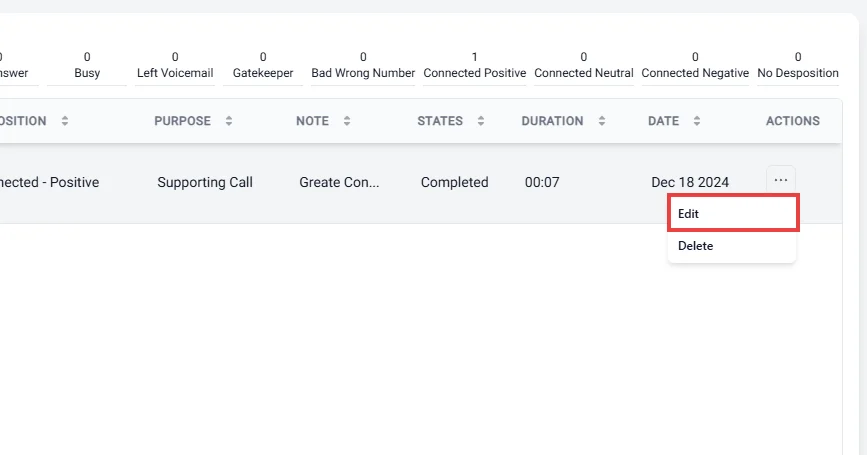Open the truncated Greate Con... note

[339, 182]
